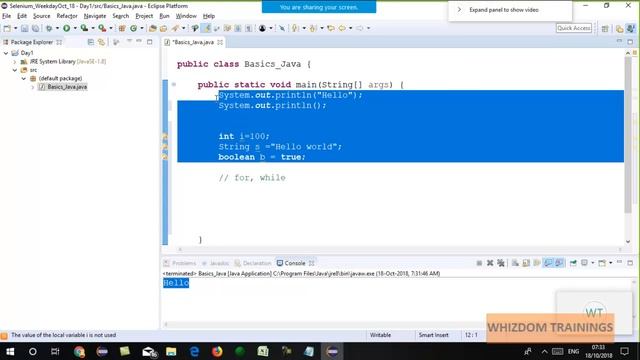Click the Debug bug icon
640x360 pixels.
tap(49, 28)
